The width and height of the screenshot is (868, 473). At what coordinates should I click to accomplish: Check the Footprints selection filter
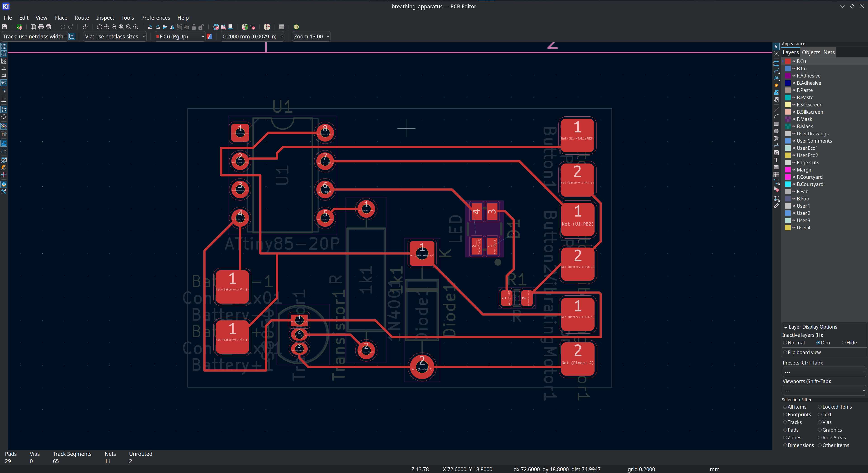coord(785,415)
